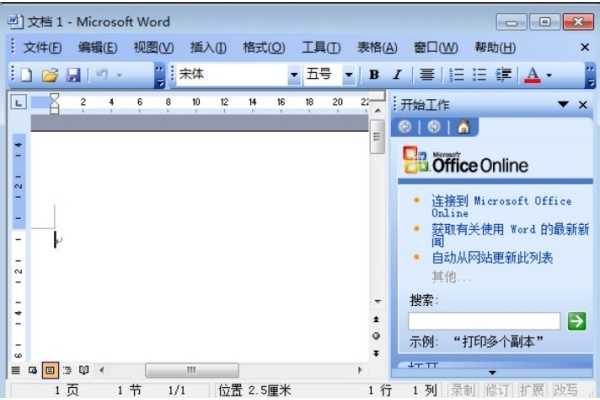Open the 视图(V) menu

153,48
